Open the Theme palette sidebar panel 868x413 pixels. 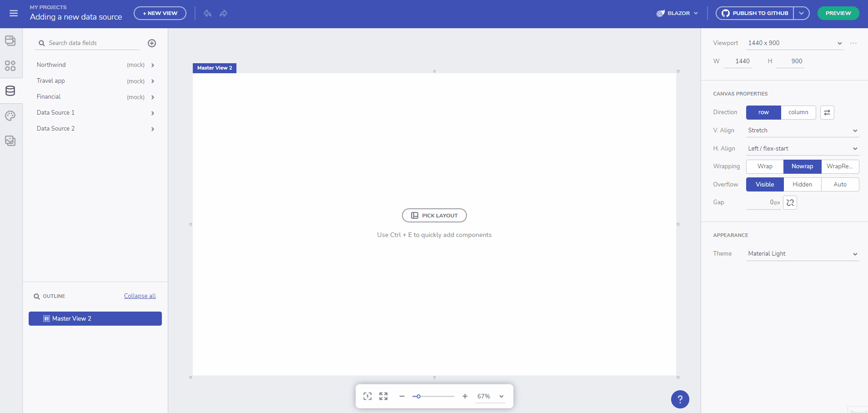pyautogui.click(x=10, y=116)
